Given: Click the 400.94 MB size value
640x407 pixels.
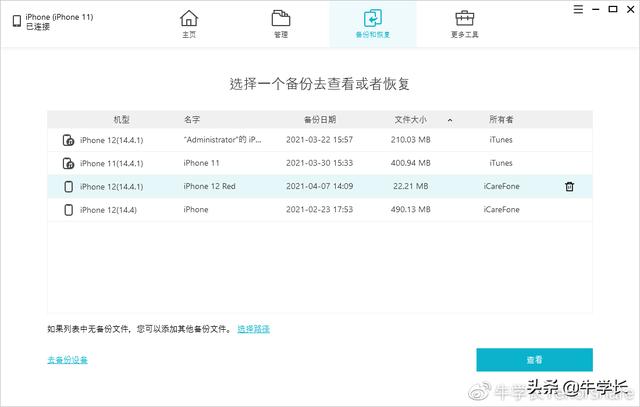Looking at the screenshot, I should coord(411,163).
